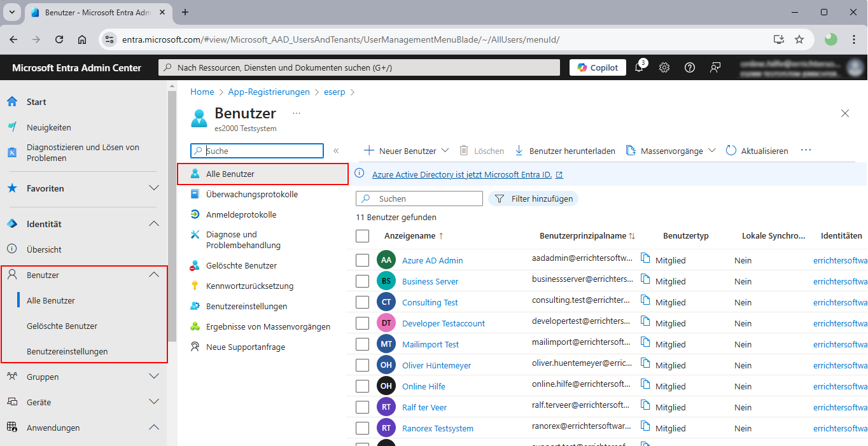The image size is (868, 446).
Task: Copy consulting.test principal name icon
Action: (645, 300)
